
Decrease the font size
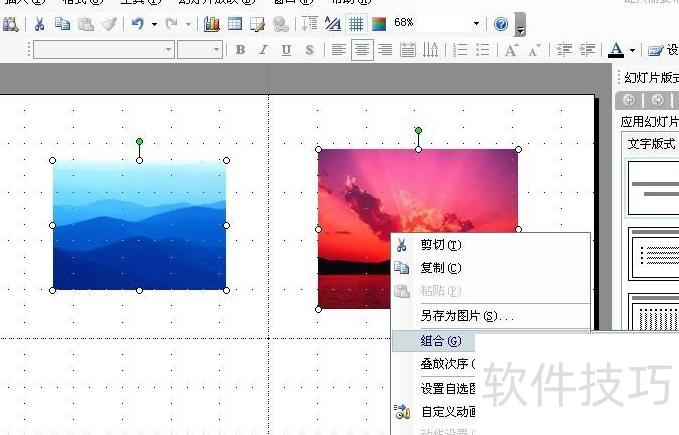point(534,50)
